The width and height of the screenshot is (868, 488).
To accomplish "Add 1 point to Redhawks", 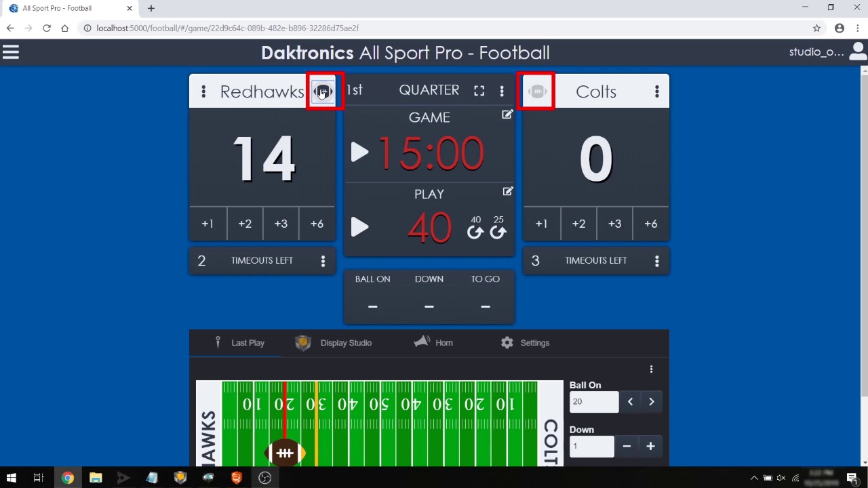I will [x=208, y=224].
